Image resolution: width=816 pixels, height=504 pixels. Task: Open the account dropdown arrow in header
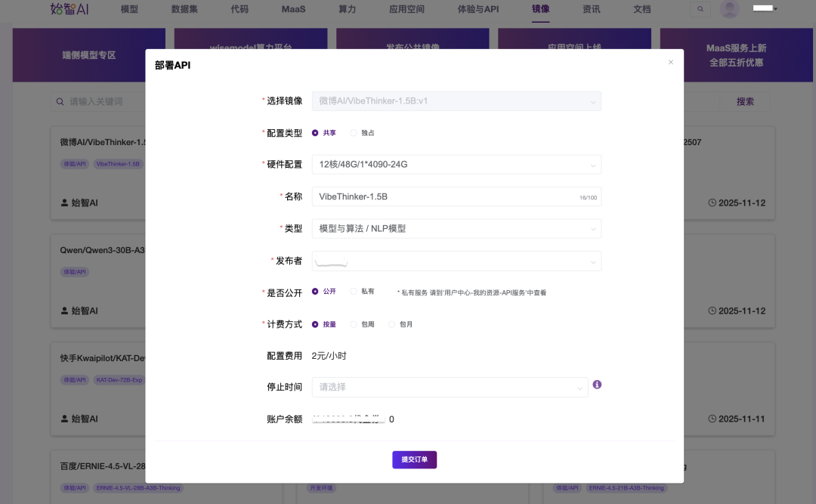[775, 9]
